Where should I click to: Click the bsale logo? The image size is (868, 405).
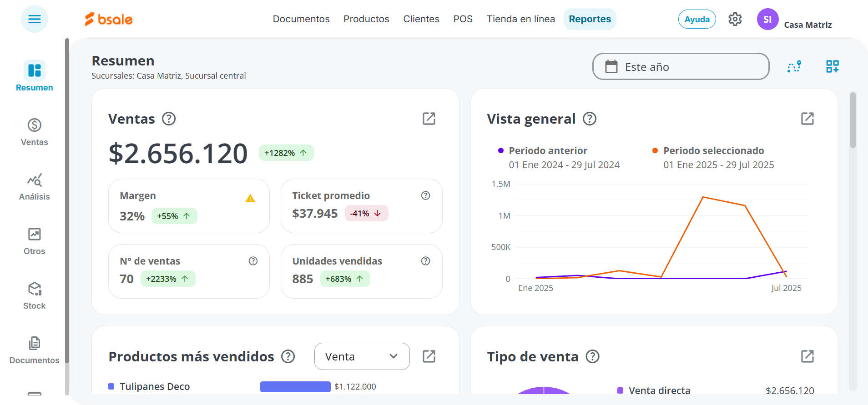click(x=109, y=19)
